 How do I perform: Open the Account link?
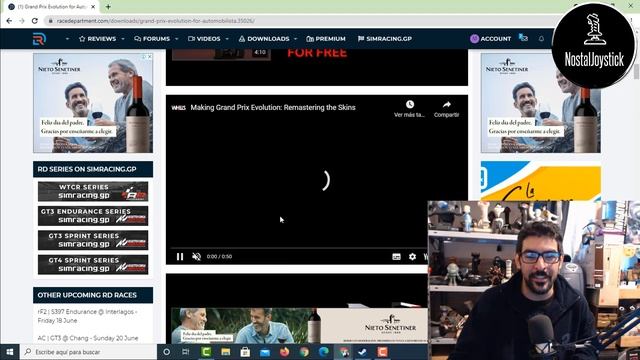point(490,39)
